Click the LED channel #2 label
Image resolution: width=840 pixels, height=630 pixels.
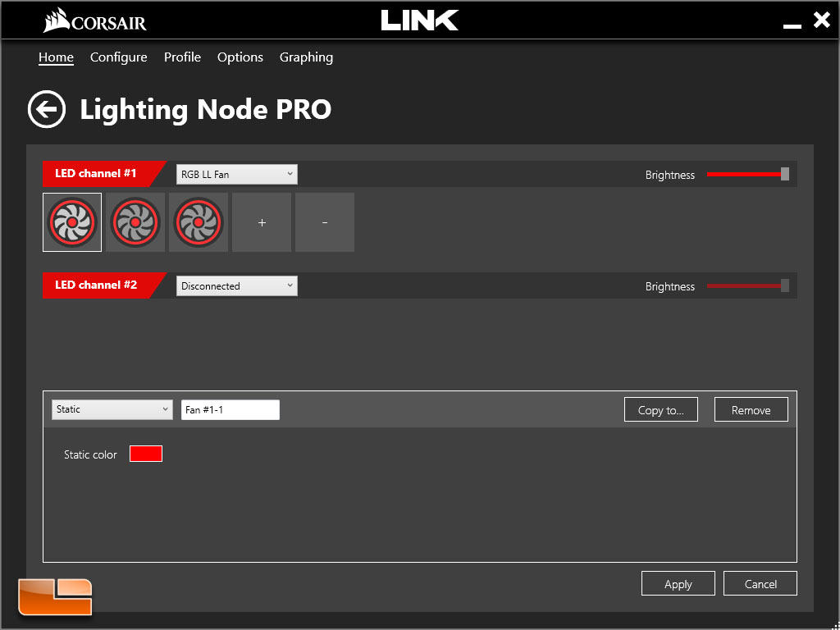pyautogui.click(x=96, y=285)
